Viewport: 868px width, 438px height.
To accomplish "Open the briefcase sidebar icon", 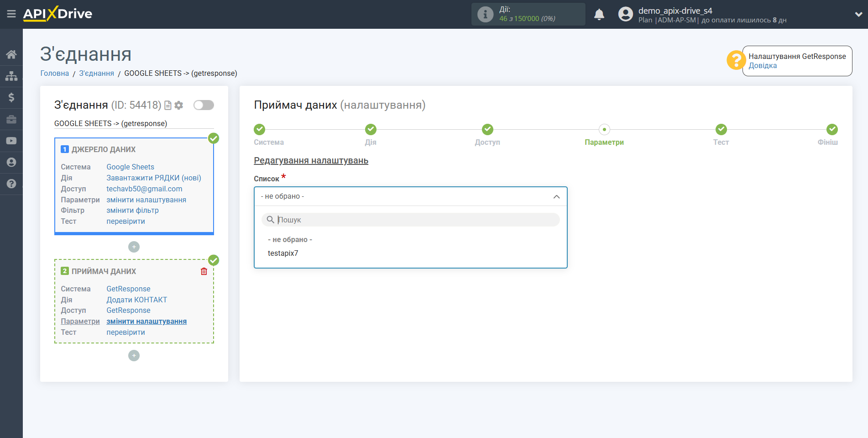I will tap(11, 119).
